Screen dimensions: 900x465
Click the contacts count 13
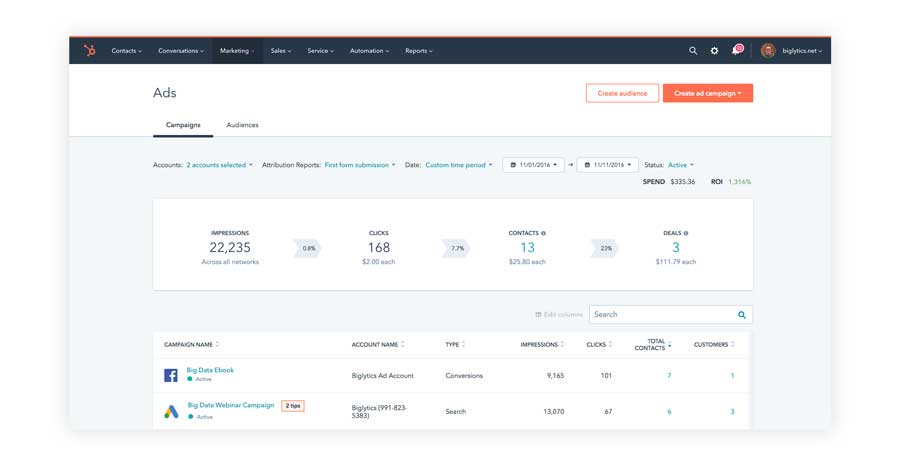pos(527,247)
